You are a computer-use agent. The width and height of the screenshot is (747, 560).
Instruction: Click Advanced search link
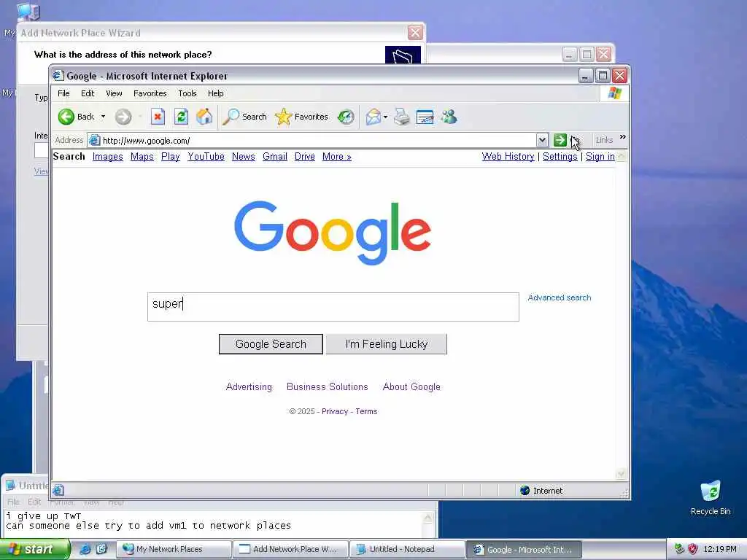560,297
